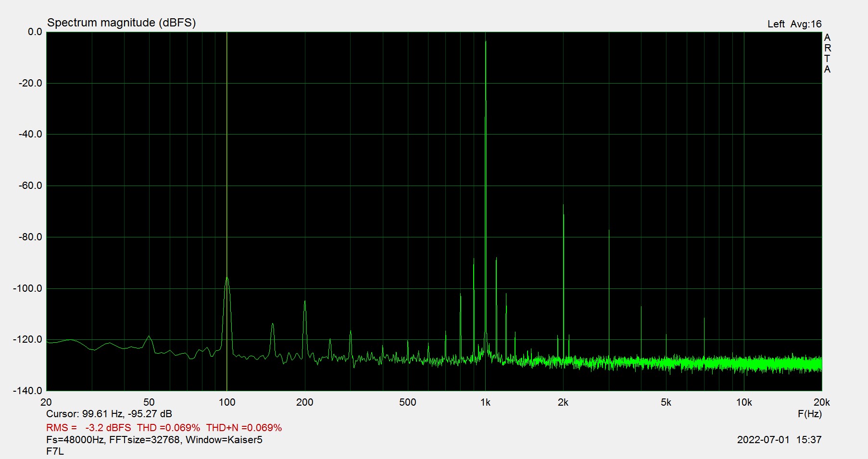868x459 pixels.
Task: Click the 'Fs=48000Hz, FFTsize=32768, Window=Kaiser5' line
Action: tap(154, 440)
